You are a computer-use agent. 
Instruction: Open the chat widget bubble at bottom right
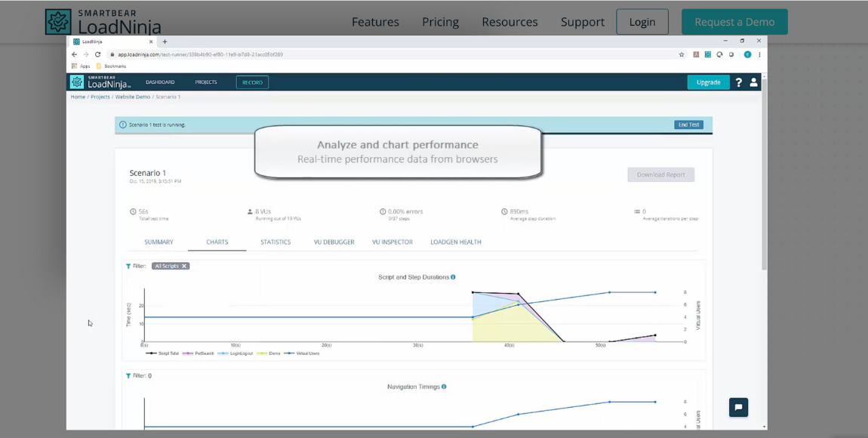[738, 407]
